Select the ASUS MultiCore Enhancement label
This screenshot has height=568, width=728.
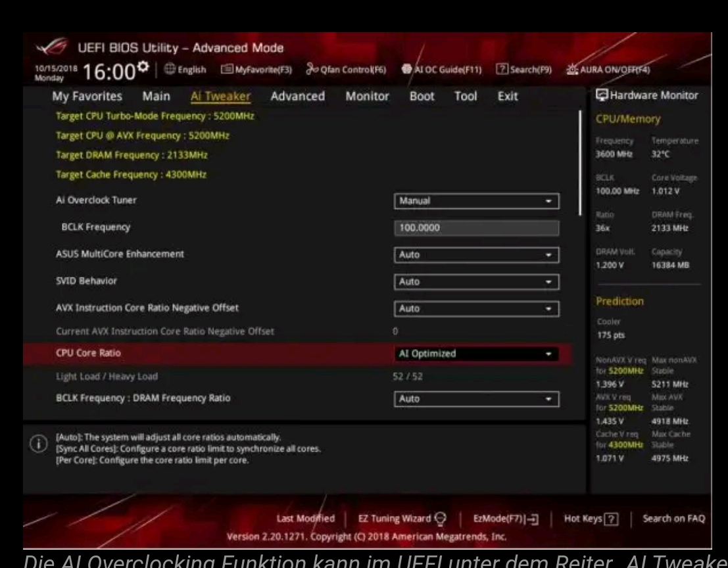[120, 254]
